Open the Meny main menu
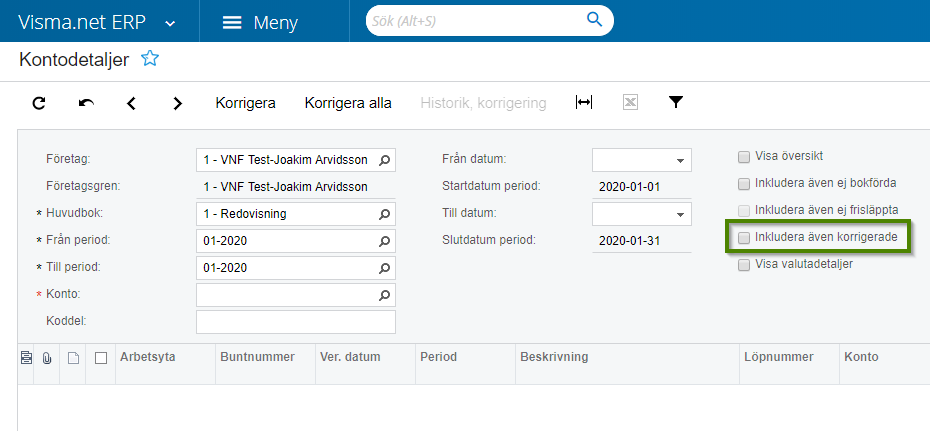 click(x=260, y=22)
